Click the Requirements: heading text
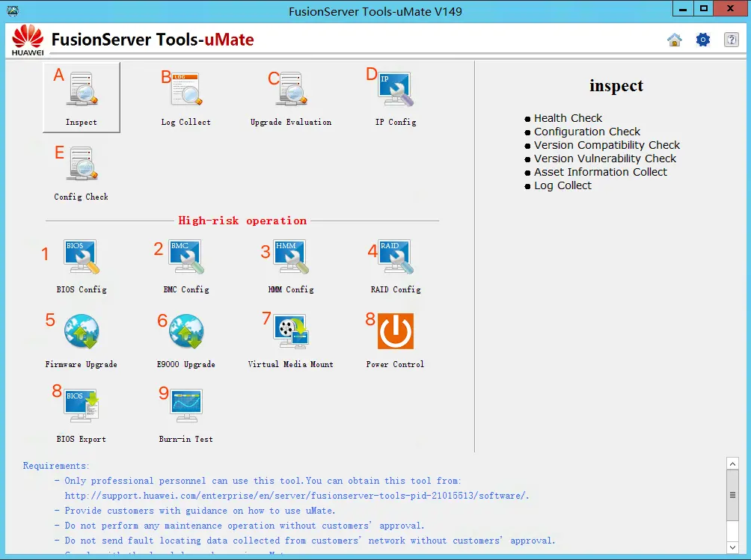This screenshot has height=560, width=751. tap(56, 466)
